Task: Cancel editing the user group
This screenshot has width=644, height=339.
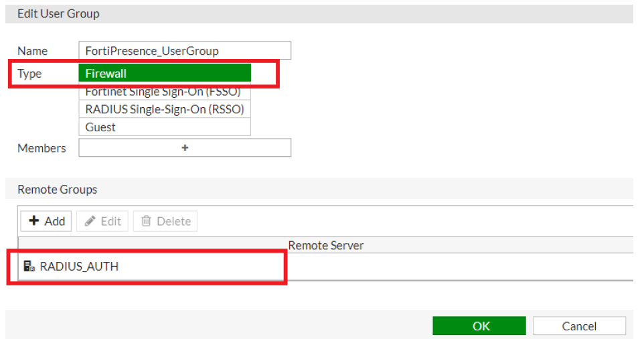Action: click(579, 326)
